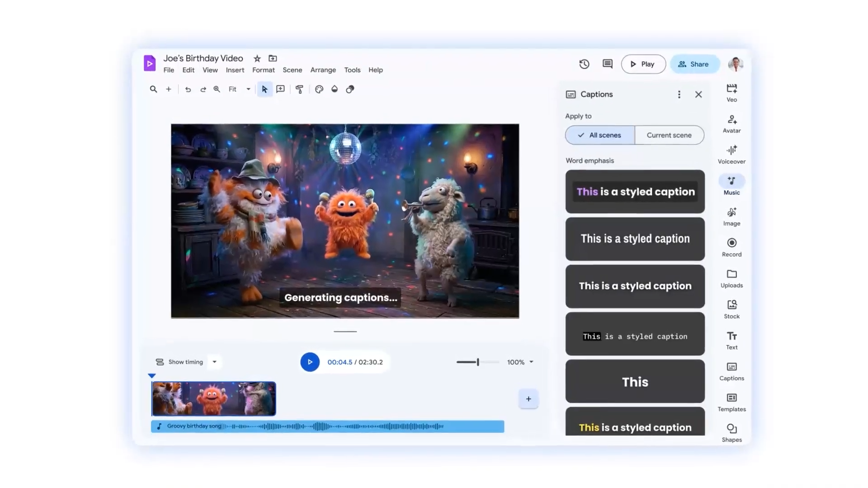Image resolution: width=868 pixels, height=488 pixels.
Task: Open the Veo video generation panel
Action: (x=731, y=93)
